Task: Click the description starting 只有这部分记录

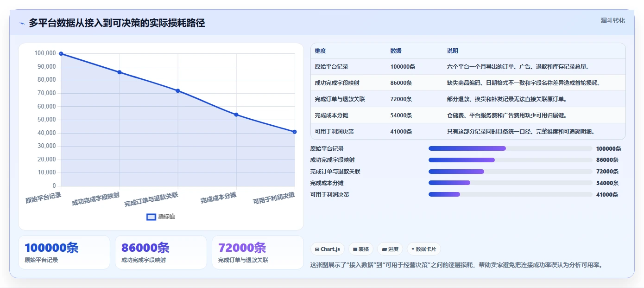Action: pyautogui.click(x=521, y=132)
